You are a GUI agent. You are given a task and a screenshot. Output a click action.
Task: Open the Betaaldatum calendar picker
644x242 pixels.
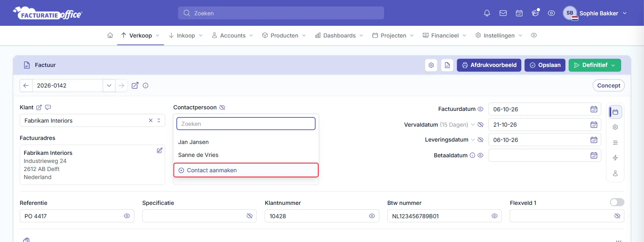click(594, 155)
